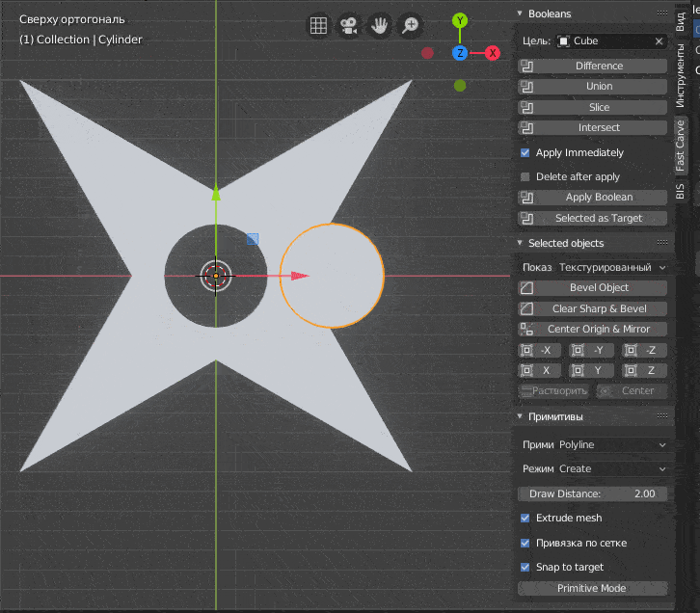Toggle orthographic grid view icon
This screenshot has width=700, height=613.
318,25
